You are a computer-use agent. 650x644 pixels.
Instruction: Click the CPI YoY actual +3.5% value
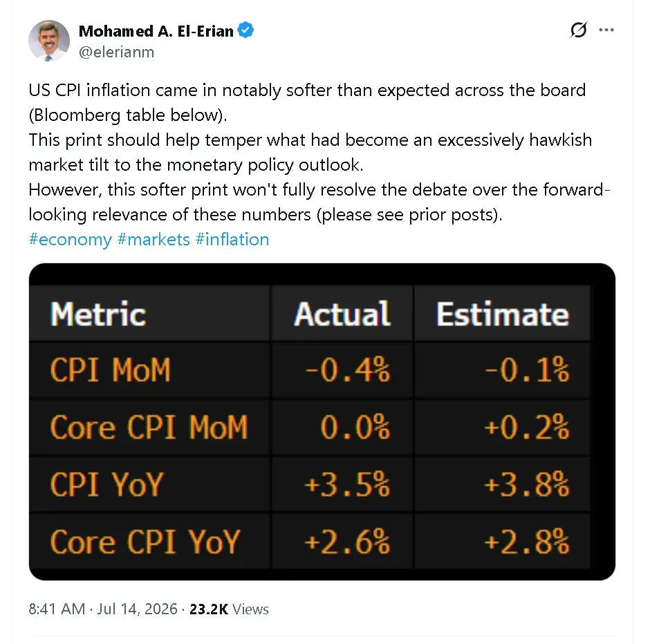[x=347, y=484]
